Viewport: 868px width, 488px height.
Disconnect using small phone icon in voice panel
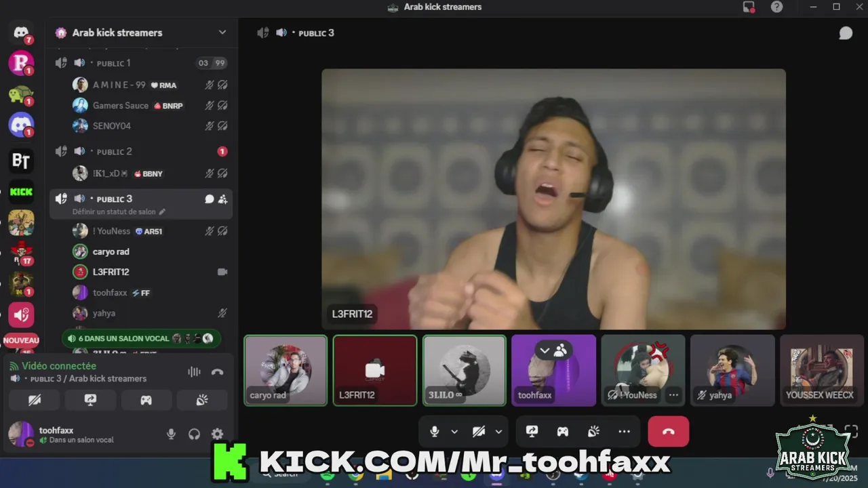click(x=217, y=371)
